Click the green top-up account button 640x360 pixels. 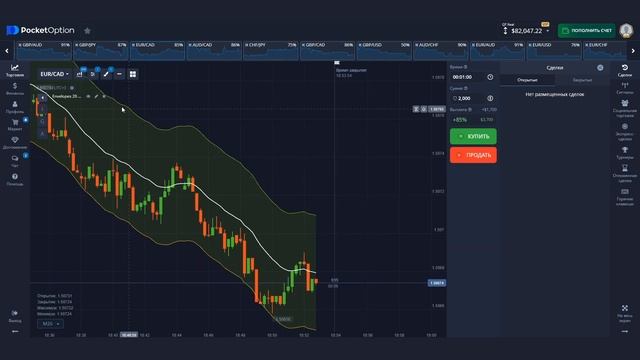(587, 31)
